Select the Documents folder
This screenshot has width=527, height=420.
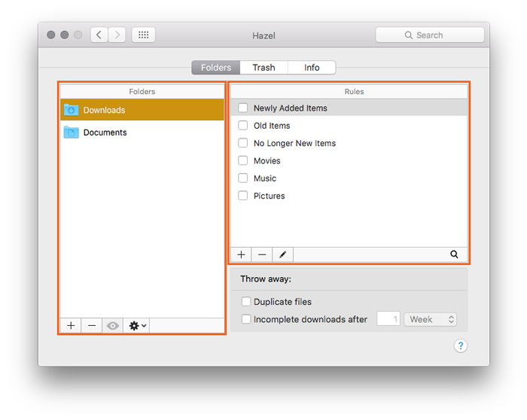coord(105,132)
